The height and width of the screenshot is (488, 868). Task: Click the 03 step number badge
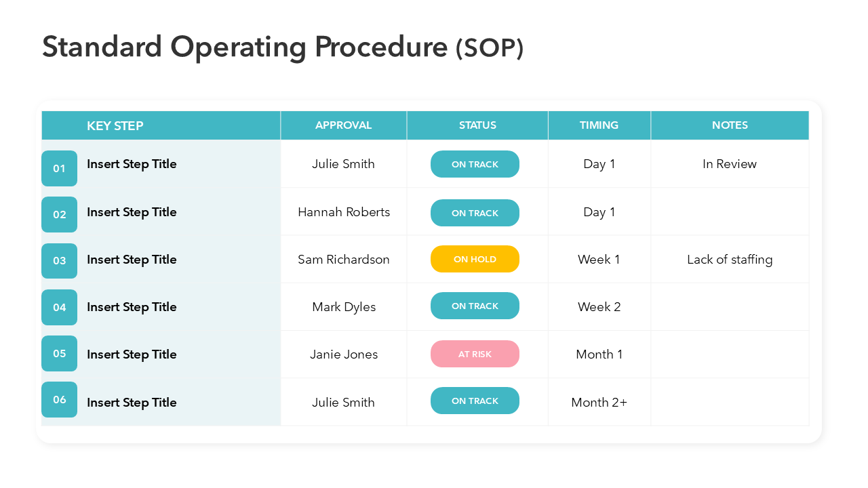[x=59, y=261]
